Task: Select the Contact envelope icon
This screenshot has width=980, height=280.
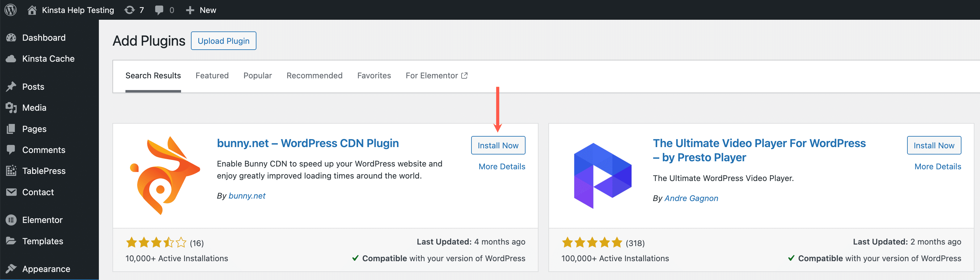Action: (11, 192)
